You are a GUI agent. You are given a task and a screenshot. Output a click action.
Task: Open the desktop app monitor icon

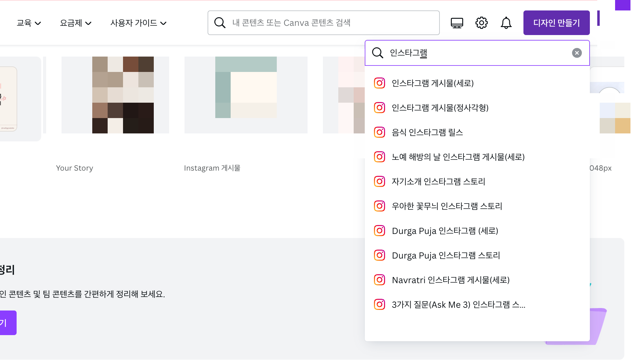point(457,23)
